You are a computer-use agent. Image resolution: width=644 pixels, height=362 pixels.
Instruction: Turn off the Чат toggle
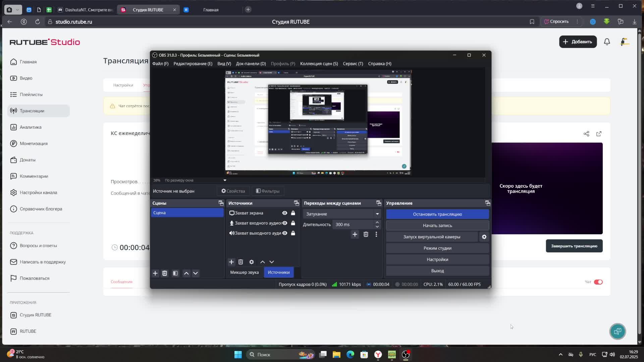point(598,282)
